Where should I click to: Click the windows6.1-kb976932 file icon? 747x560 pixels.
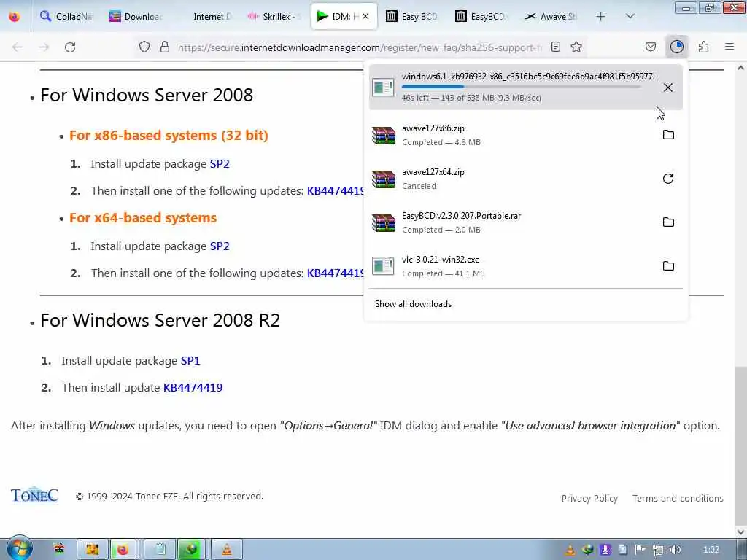click(384, 87)
